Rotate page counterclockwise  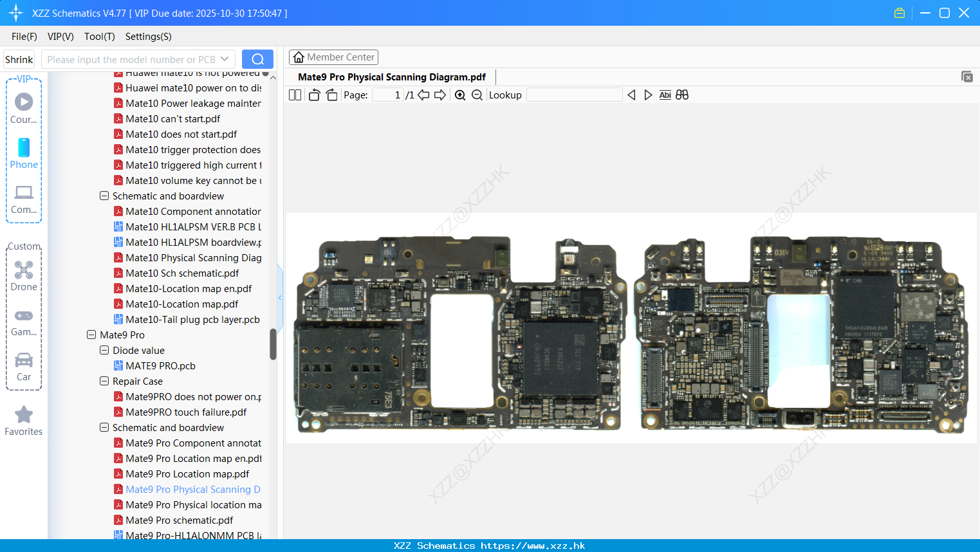(314, 95)
